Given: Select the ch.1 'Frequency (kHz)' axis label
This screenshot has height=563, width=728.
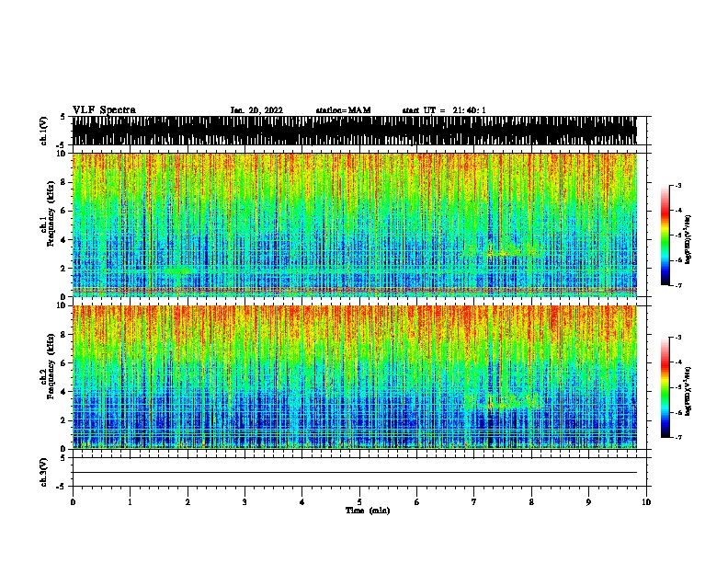Looking at the screenshot, I should (51, 213).
